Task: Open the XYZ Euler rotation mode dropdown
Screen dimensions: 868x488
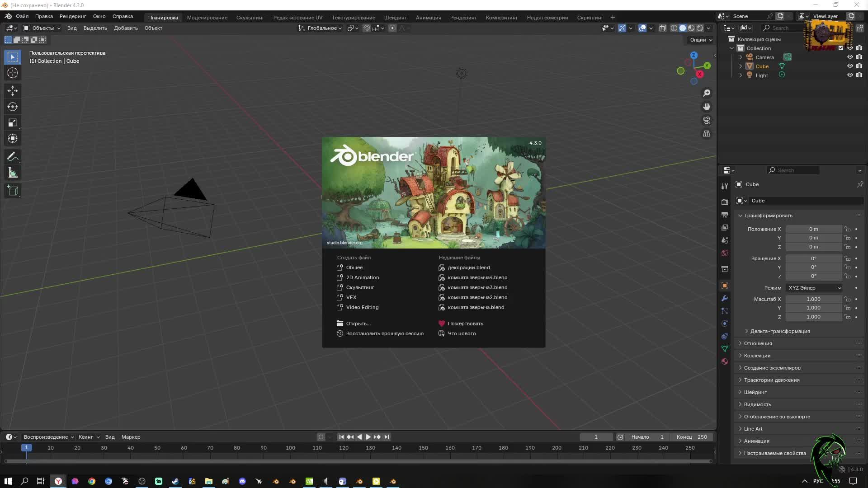Action: tap(814, 288)
